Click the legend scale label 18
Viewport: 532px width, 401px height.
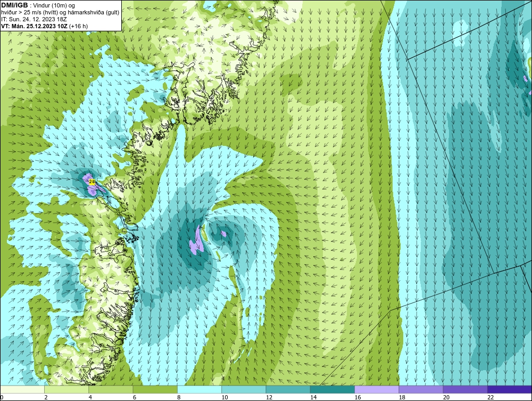pyautogui.click(x=402, y=398)
